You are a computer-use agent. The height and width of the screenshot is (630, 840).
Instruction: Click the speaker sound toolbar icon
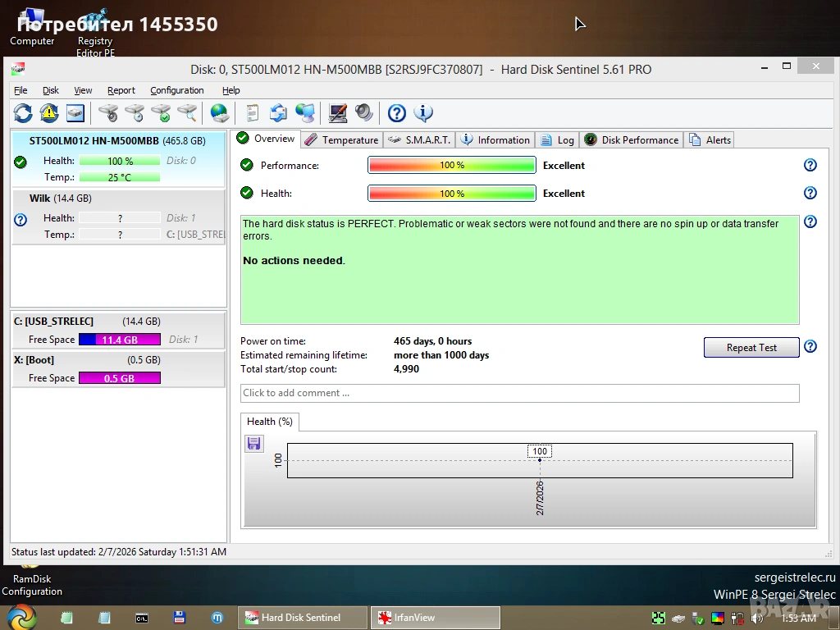pos(363,113)
